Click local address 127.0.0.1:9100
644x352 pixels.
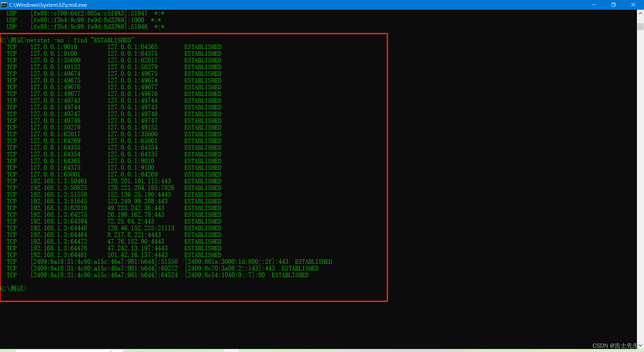[54, 54]
